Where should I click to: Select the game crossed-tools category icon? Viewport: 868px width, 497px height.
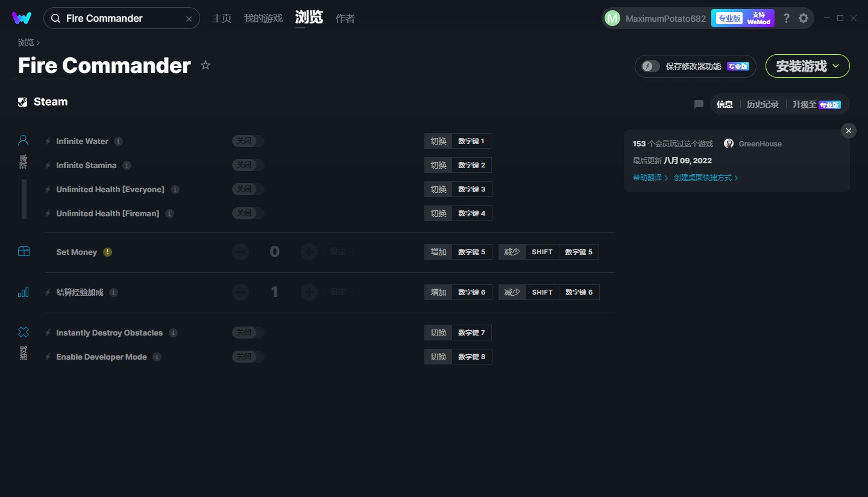coord(24,332)
